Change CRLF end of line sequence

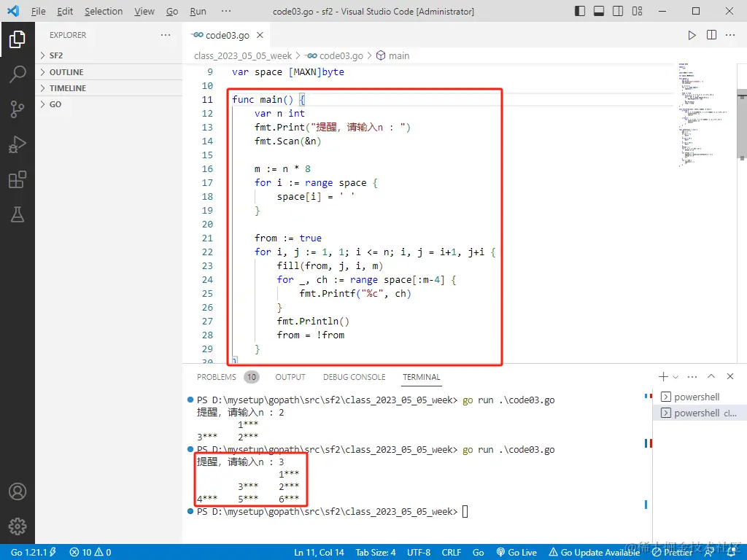click(451, 553)
